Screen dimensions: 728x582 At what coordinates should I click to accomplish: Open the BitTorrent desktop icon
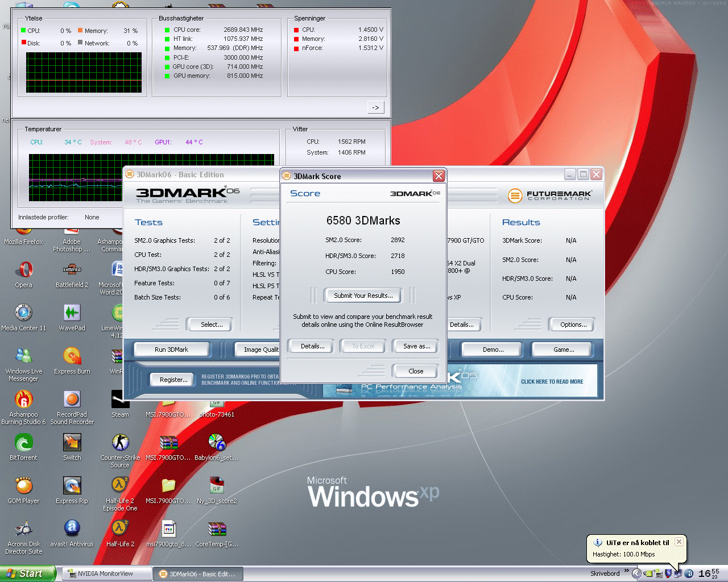(23, 447)
